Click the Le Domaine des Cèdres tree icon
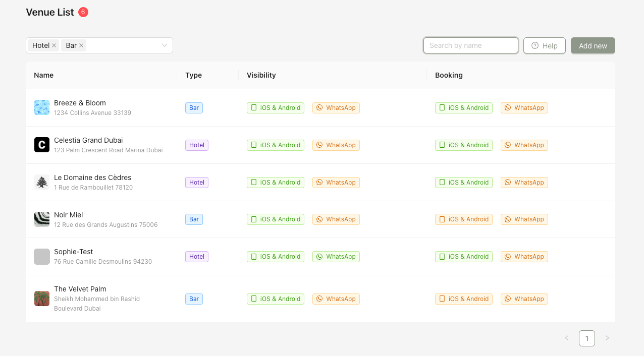This screenshot has width=644, height=356. 42,182
